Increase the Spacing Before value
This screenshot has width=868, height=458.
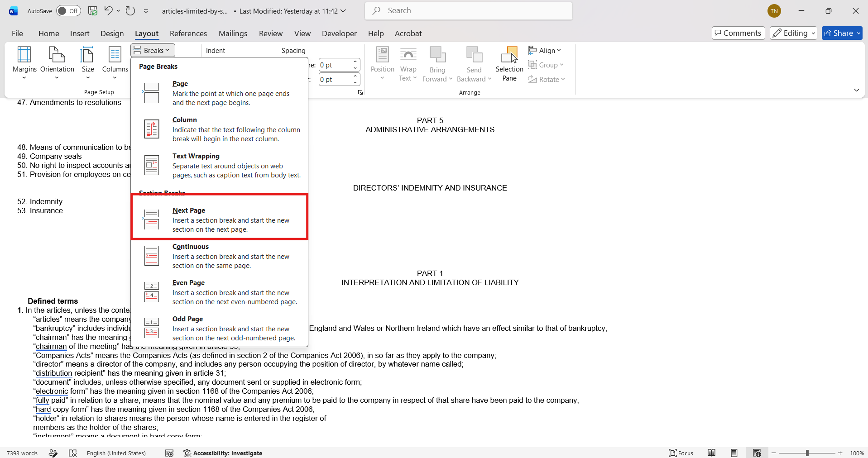pos(355,62)
